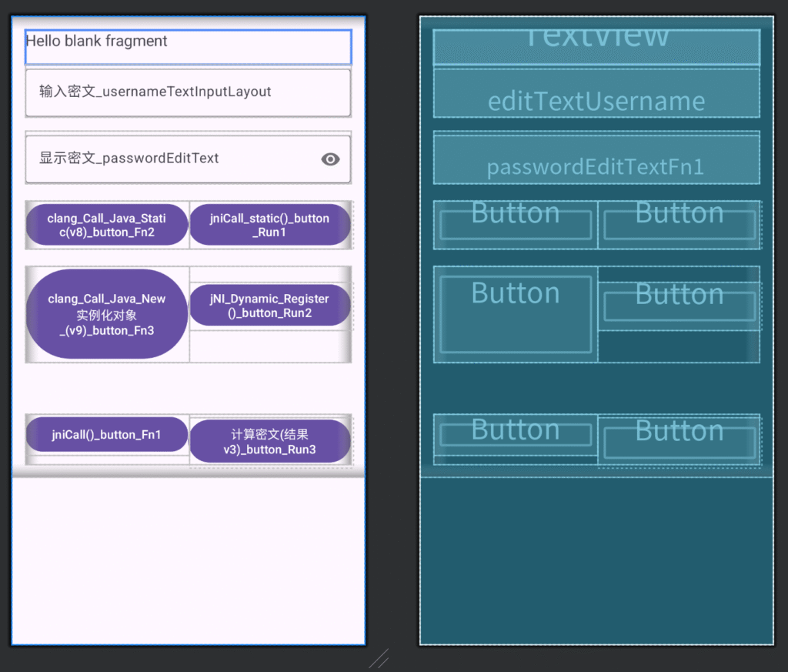Screen dimensions: 788x672
Task: Click the diagonal resize handle between previews
Action: tap(379, 659)
